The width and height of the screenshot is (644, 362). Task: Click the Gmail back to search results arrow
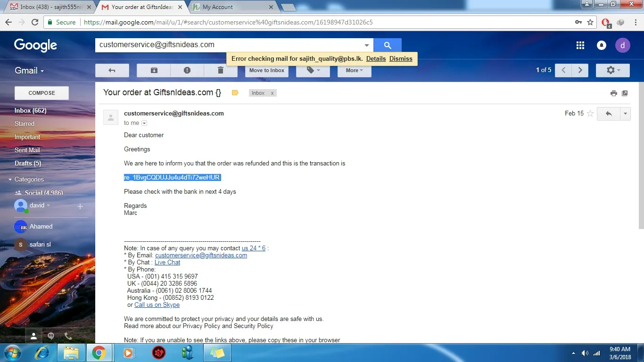112,70
